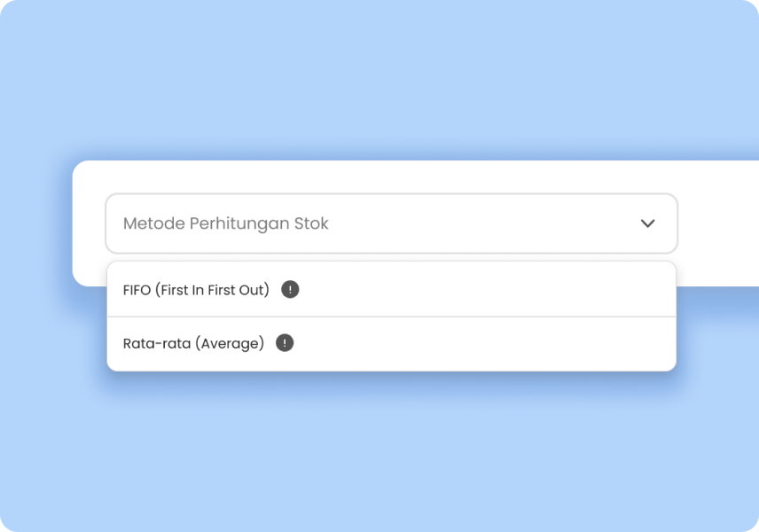
Task: Collapse dropdown using the chevron arrow
Action: pyautogui.click(x=647, y=223)
